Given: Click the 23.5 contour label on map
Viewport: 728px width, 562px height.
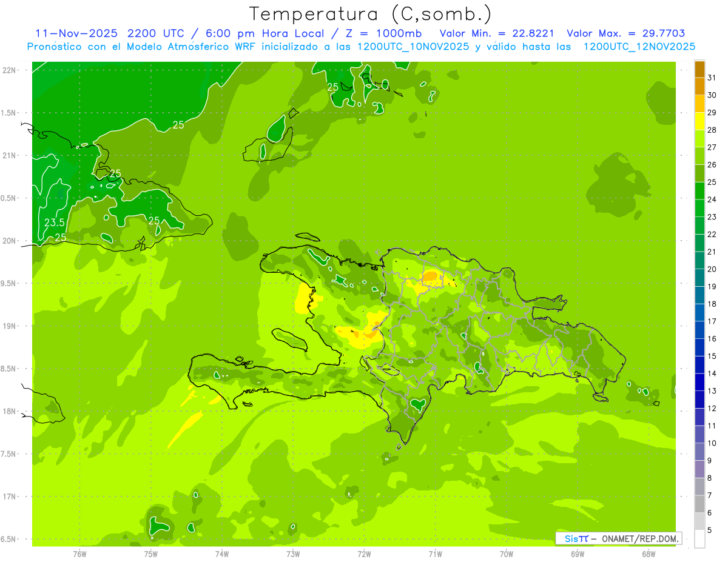Looking at the screenshot, I should pos(55,222).
